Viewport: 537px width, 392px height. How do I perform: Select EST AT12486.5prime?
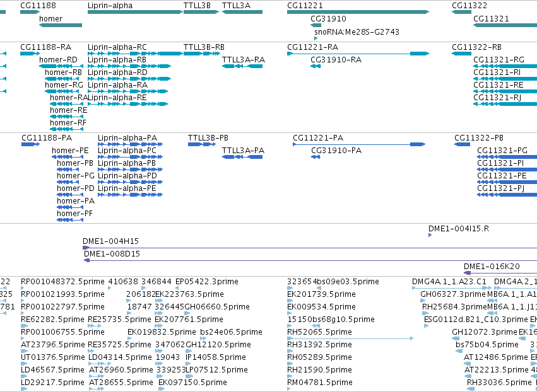466,364
